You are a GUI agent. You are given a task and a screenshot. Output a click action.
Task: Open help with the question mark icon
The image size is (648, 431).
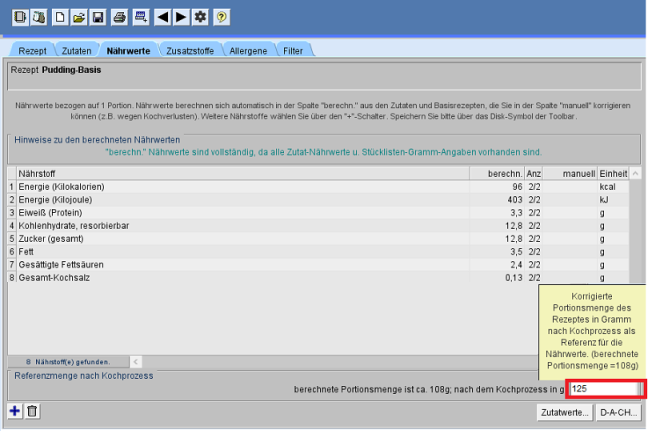pos(221,17)
